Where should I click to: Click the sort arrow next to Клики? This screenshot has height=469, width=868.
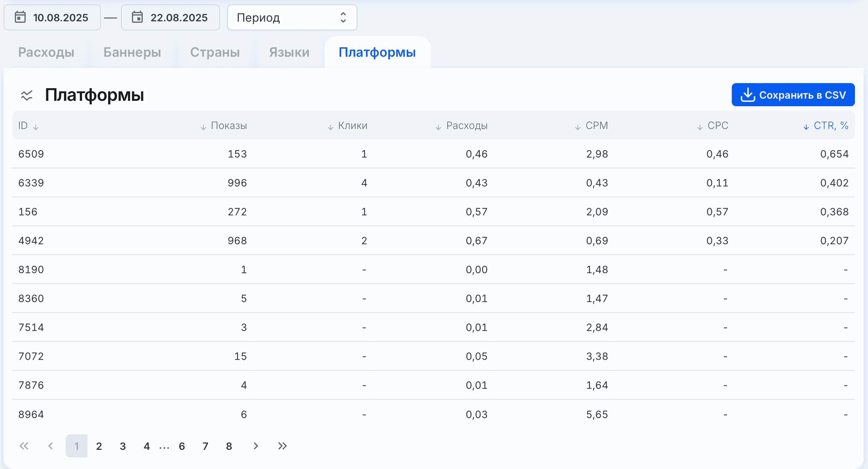pyautogui.click(x=330, y=127)
